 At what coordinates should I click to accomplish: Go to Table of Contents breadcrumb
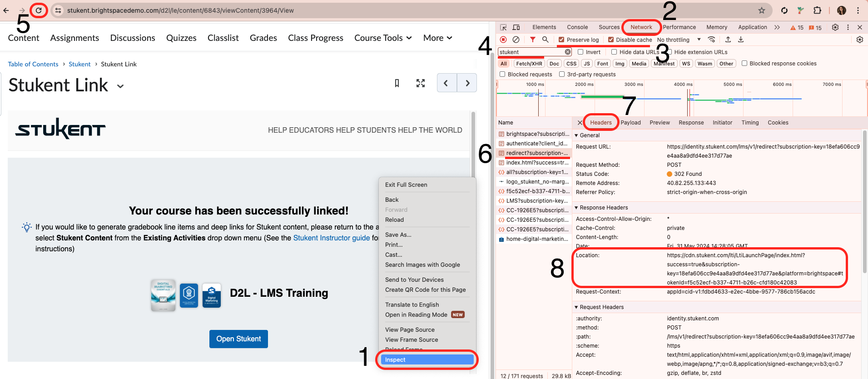point(33,64)
